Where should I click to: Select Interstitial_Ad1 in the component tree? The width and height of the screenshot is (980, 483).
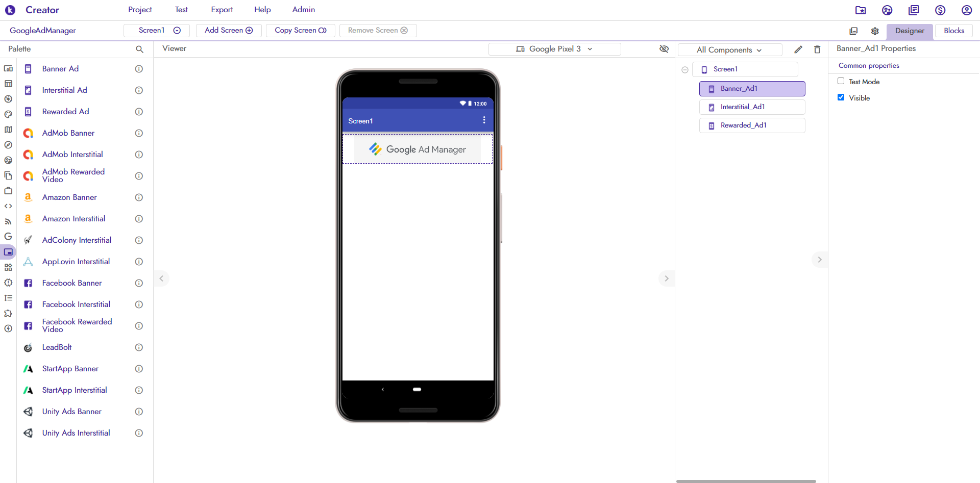click(752, 107)
